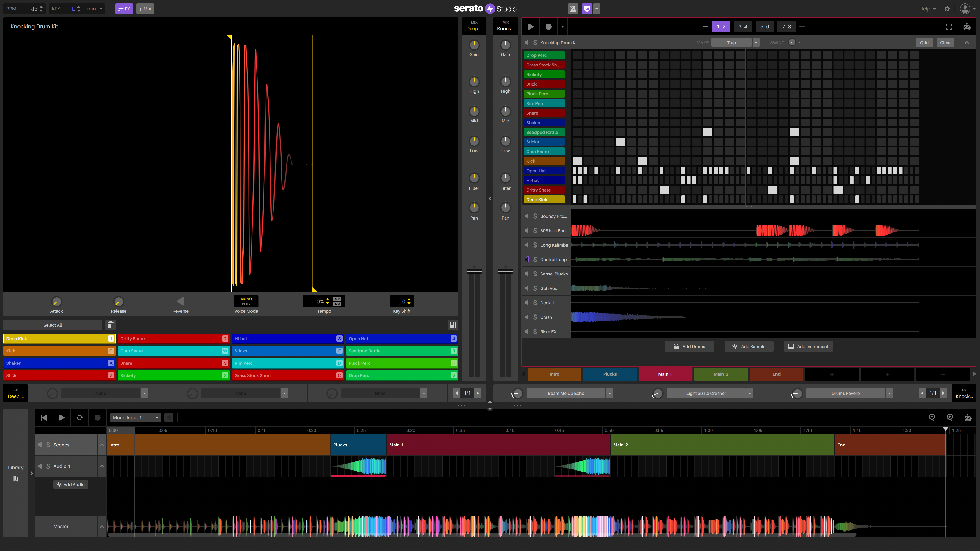Open the piano keyboard view for the drum kit
The height and width of the screenshot is (551, 980).
tap(453, 325)
